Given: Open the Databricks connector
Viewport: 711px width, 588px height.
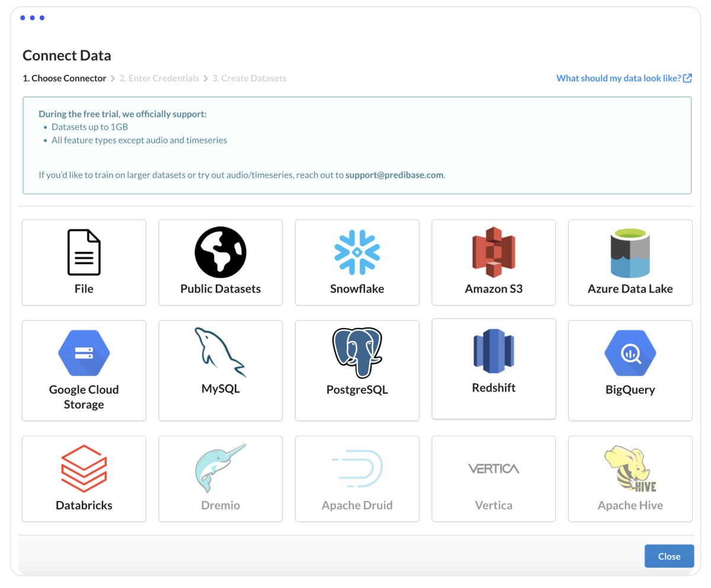Looking at the screenshot, I should pos(84,478).
